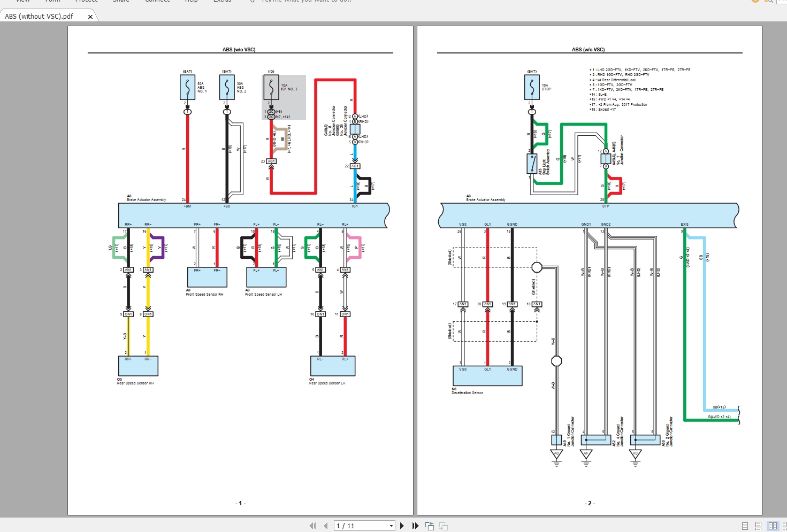Jump to the last page
The width and height of the screenshot is (787, 532).
[415, 526]
